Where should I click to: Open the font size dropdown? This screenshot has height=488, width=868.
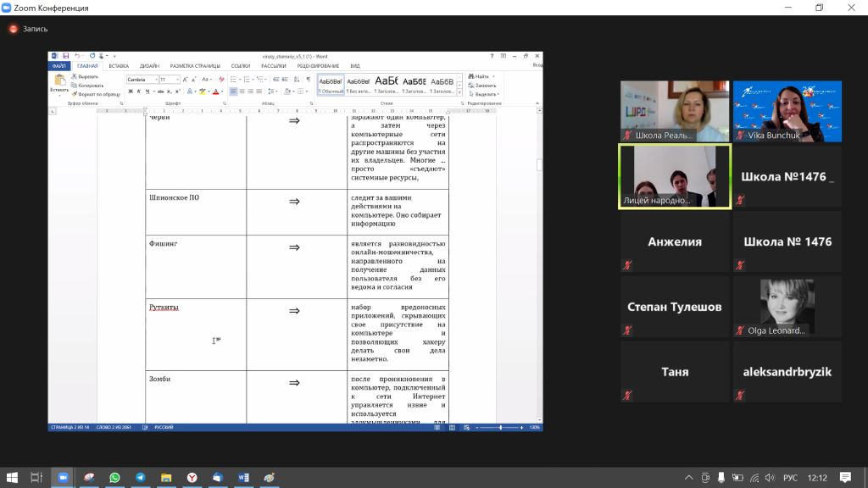click(x=177, y=80)
